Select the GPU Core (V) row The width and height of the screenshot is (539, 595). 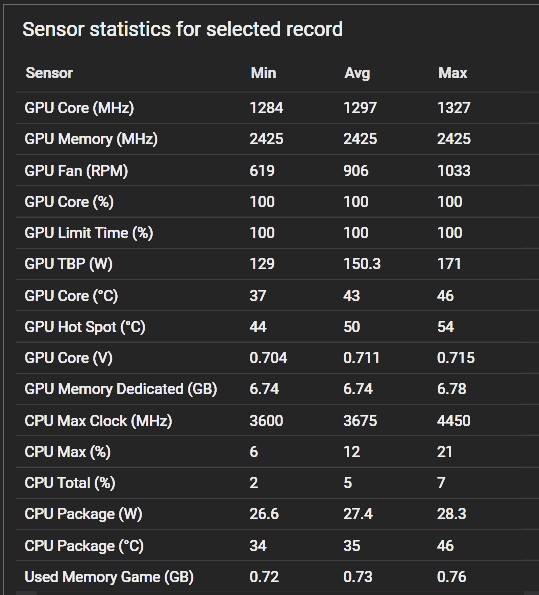(x=277, y=358)
